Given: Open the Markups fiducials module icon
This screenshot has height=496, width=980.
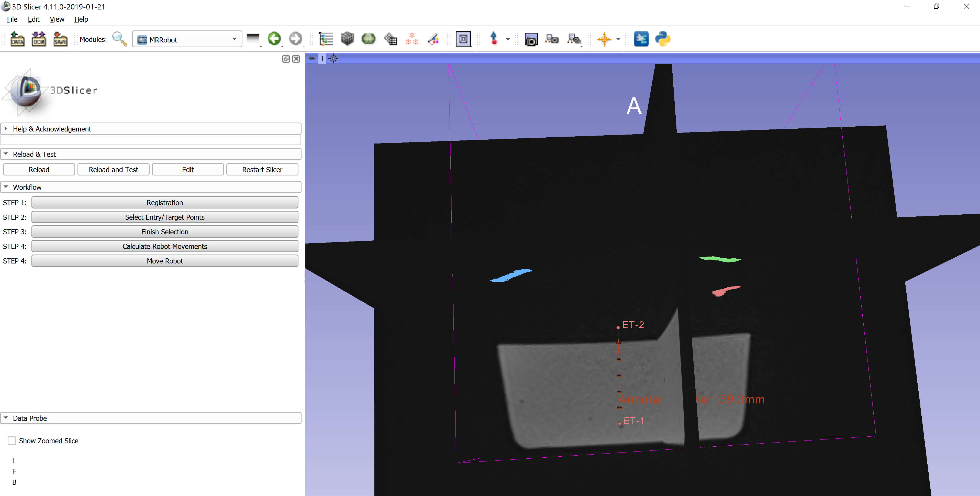Looking at the screenshot, I should coord(412,39).
